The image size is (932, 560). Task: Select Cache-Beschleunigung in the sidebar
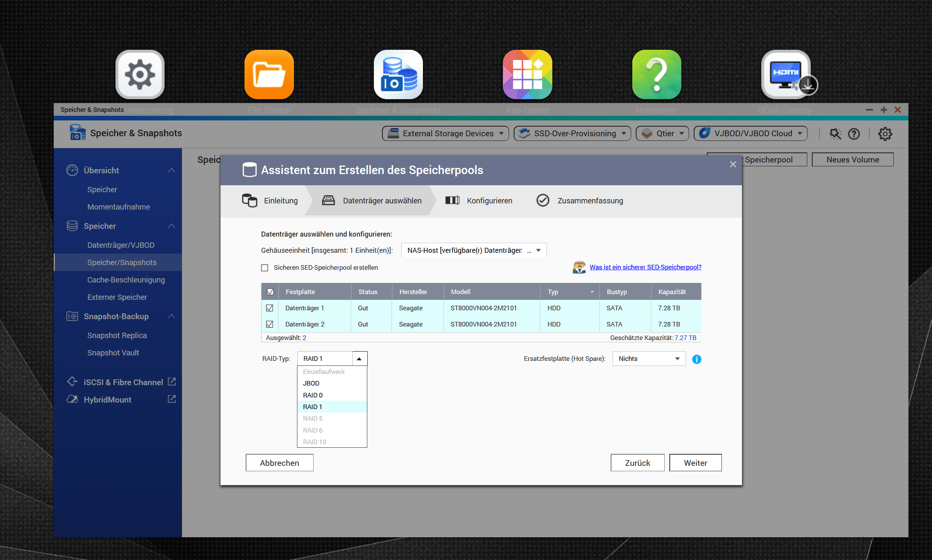(126, 280)
